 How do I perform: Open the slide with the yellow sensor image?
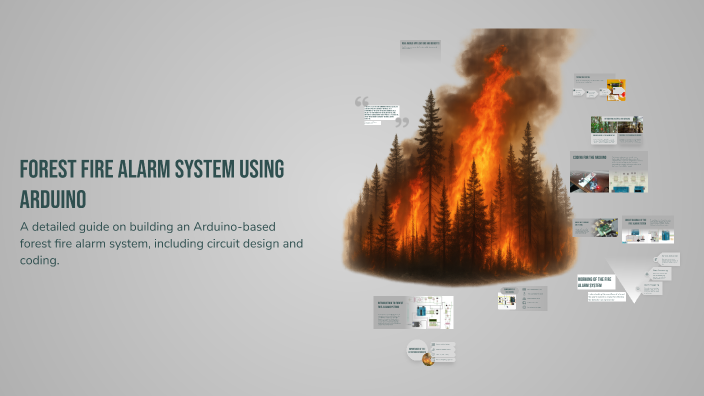[599, 88]
